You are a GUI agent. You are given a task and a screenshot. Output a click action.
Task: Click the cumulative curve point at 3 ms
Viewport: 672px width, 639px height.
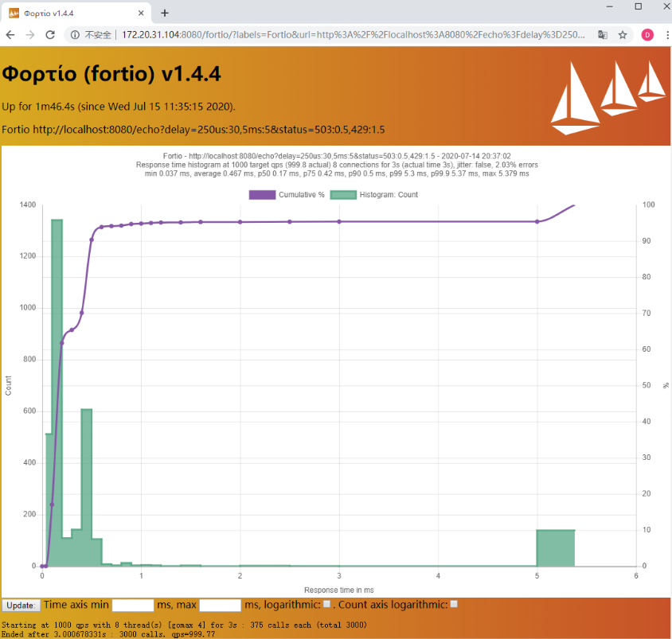point(339,221)
